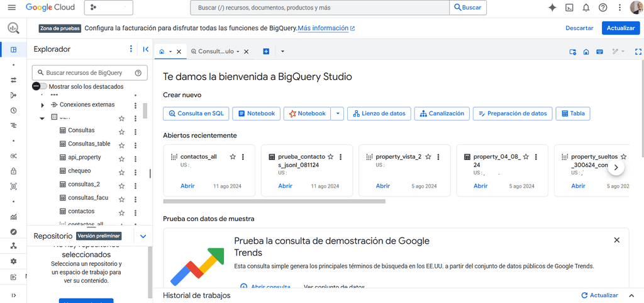Screen dimensions: 644x303
Task: Open the main navigation hamburger menu
Action: coord(11,8)
